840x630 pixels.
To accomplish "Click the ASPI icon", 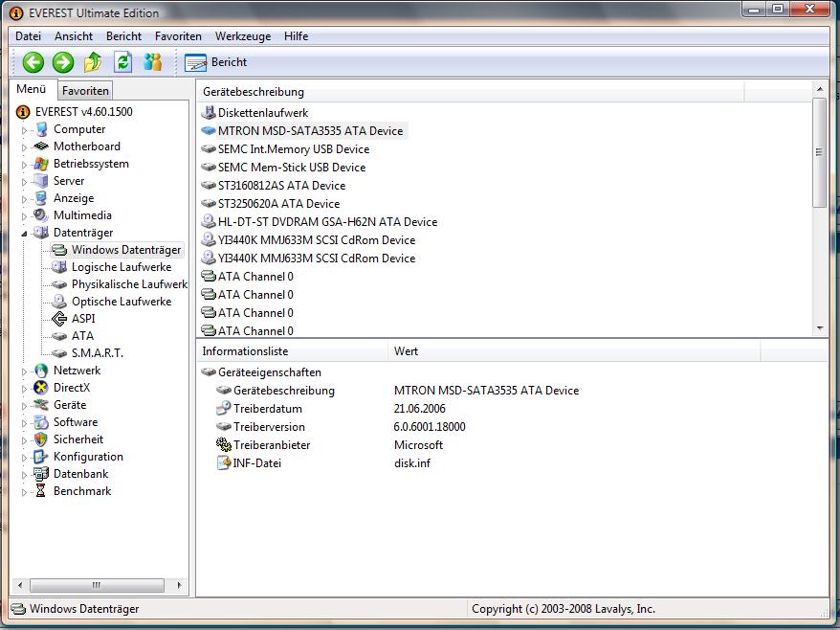I will point(59,319).
